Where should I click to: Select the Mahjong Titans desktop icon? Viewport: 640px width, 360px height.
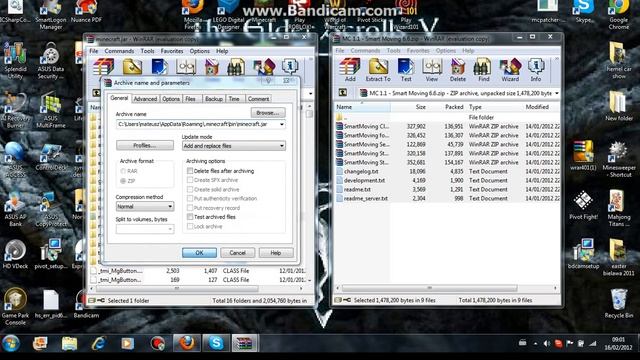click(619, 208)
